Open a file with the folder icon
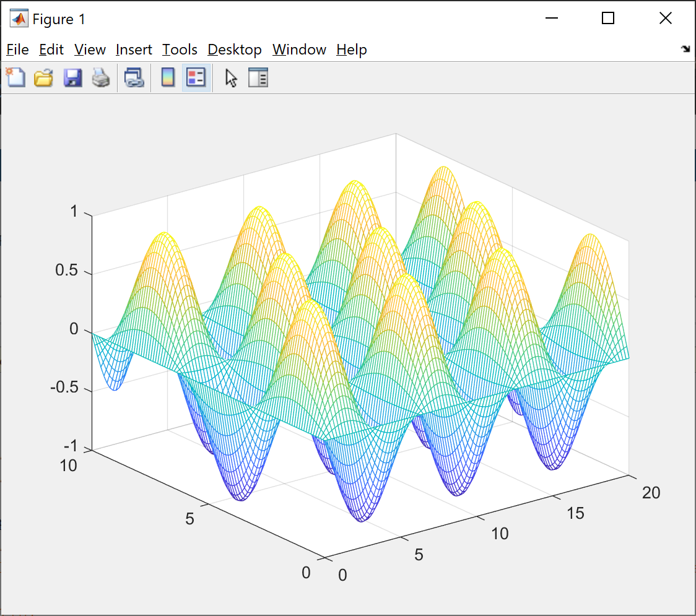This screenshot has height=616, width=696. pos(43,78)
